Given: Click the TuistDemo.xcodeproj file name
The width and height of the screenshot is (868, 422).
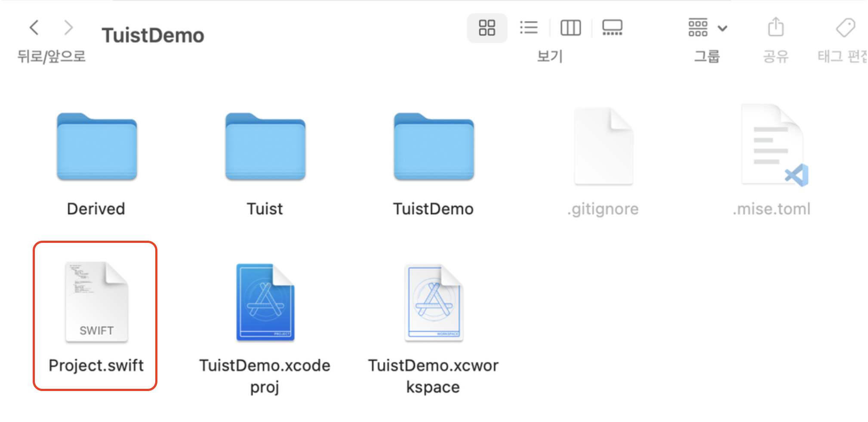Looking at the screenshot, I should pyautogui.click(x=265, y=376).
